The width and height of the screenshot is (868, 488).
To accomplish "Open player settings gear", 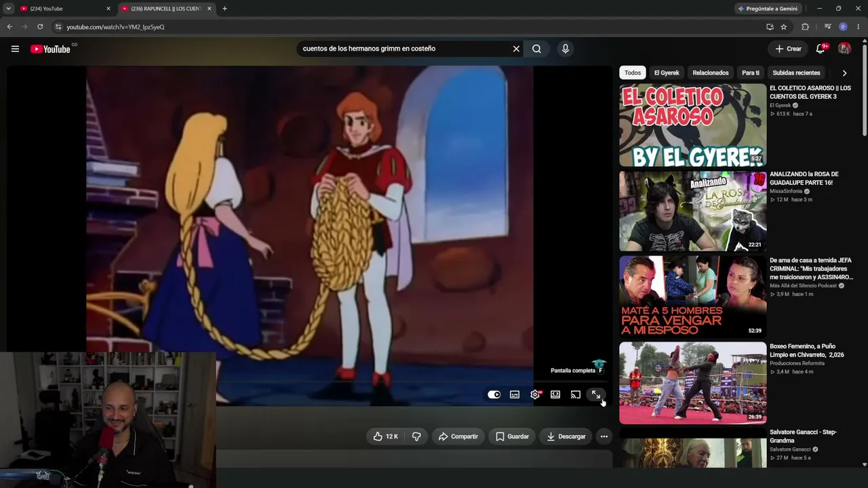I will coord(535,394).
